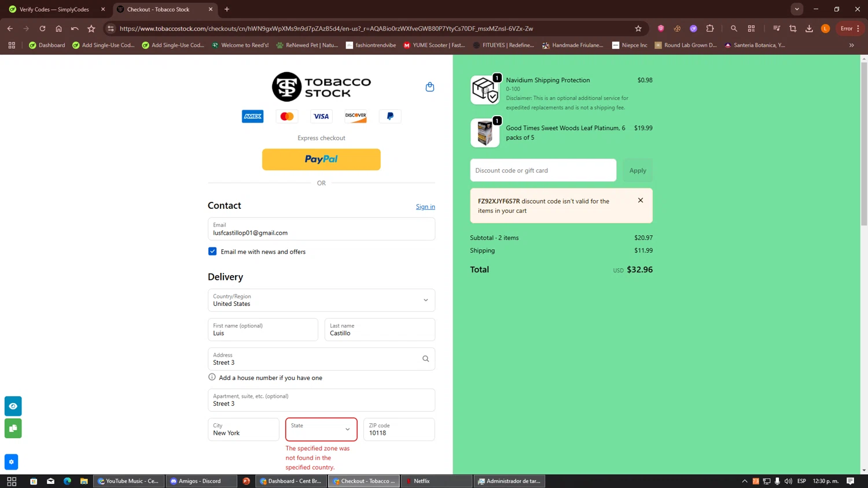Click the Sign in link
The image size is (868, 488).
pyautogui.click(x=425, y=207)
